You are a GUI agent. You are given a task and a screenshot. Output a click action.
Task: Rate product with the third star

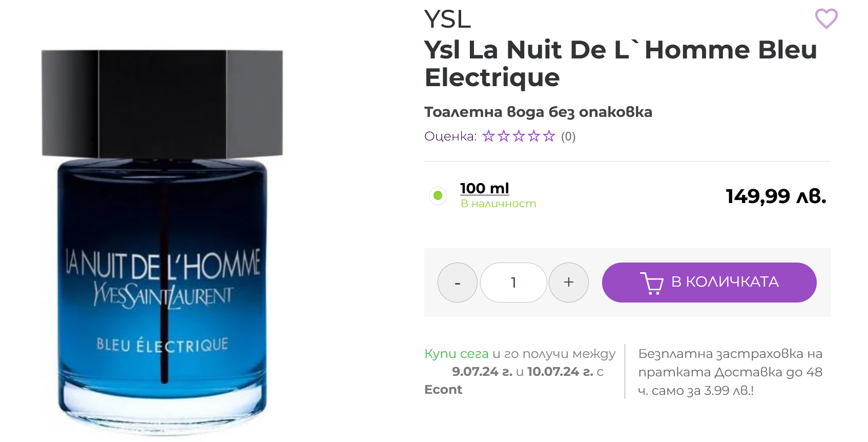coord(519,136)
